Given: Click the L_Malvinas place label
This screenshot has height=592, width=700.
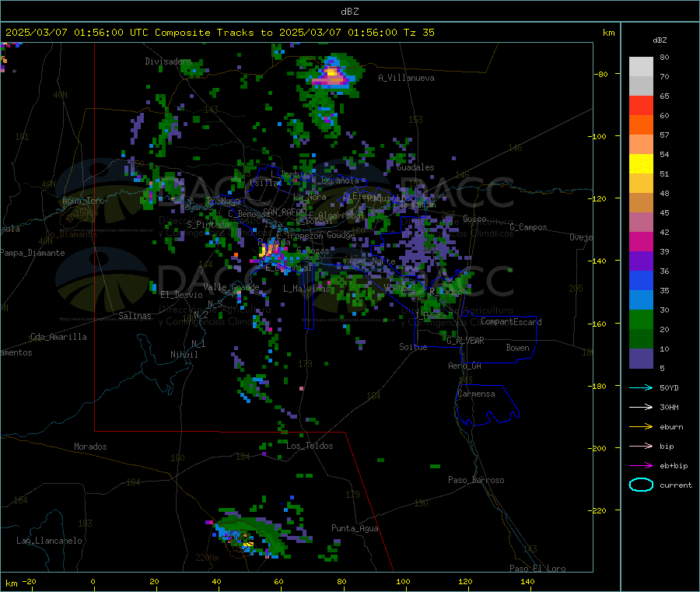Looking at the screenshot, I should click(x=306, y=289).
